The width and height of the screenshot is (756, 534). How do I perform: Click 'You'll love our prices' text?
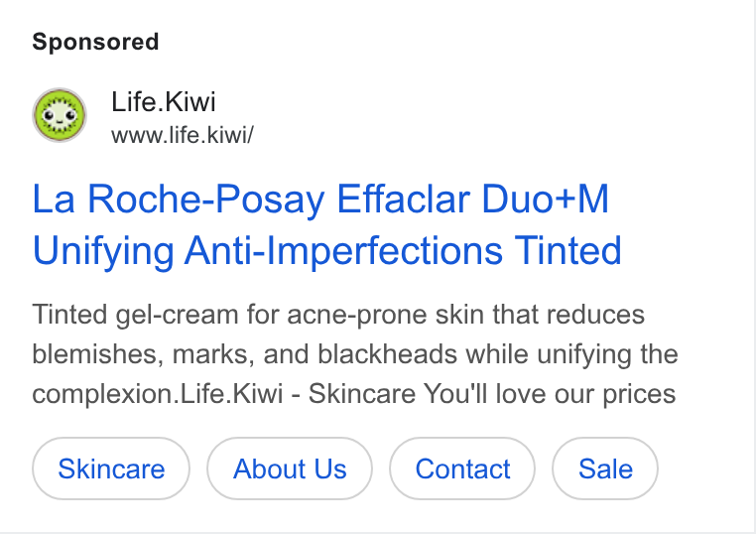tap(550, 394)
